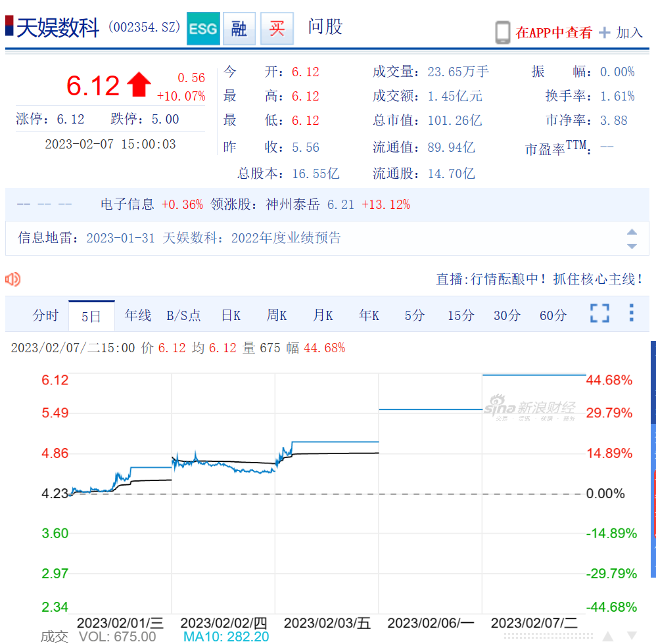This screenshot has height=644, width=656.
Task: Click the 总市值 value 101.26亿
Action: coord(455,120)
